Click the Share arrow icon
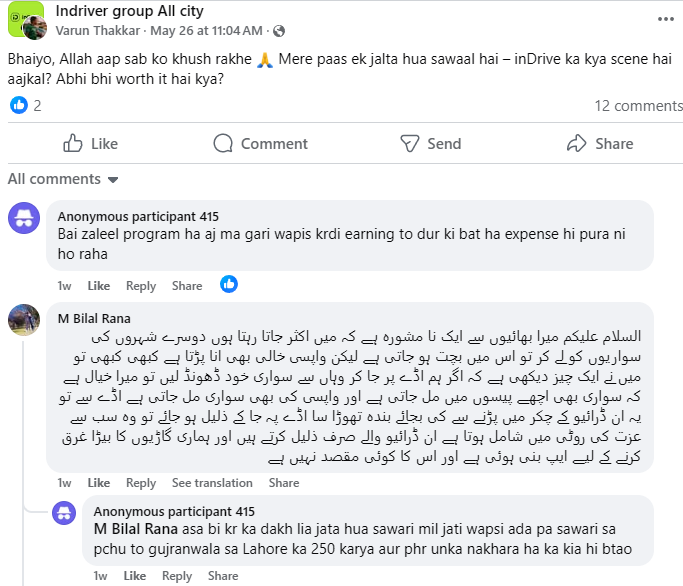683x586 pixels. click(x=577, y=143)
